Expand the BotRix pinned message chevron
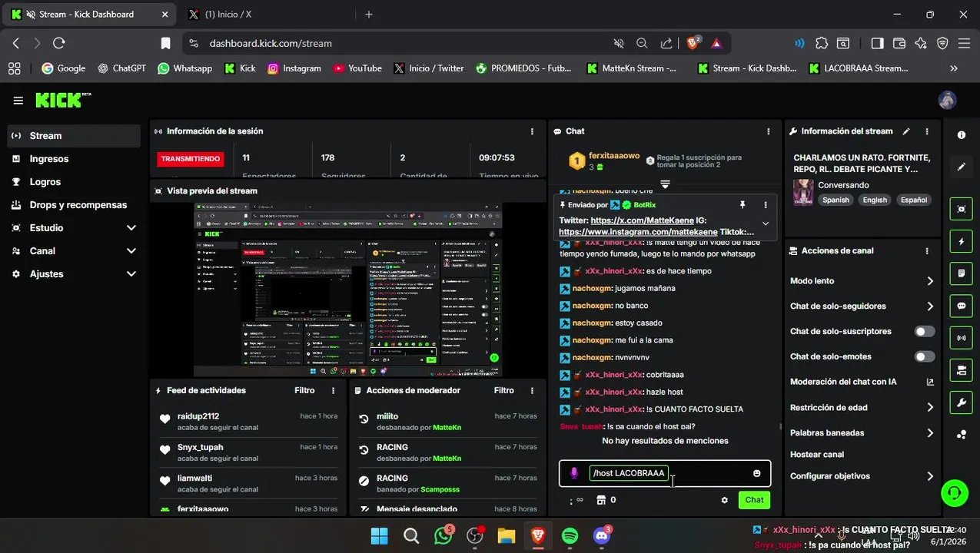 (x=766, y=224)
